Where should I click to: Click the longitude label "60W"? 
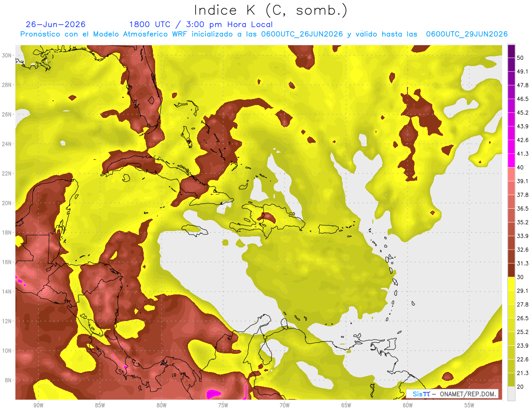[x=408, y=405]
